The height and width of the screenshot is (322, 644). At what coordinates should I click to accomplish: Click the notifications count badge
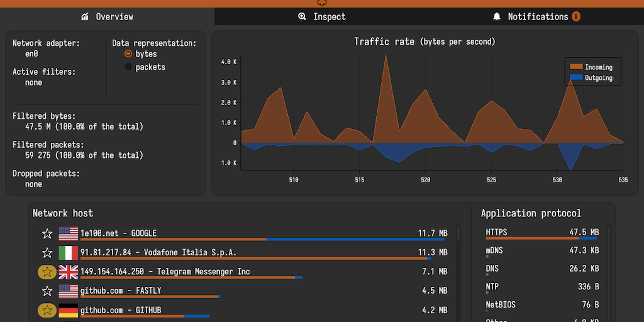tap(575, 17)
